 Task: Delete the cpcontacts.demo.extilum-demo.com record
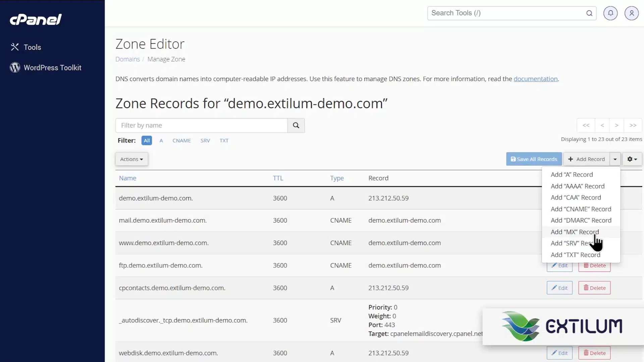pos(594,288)
